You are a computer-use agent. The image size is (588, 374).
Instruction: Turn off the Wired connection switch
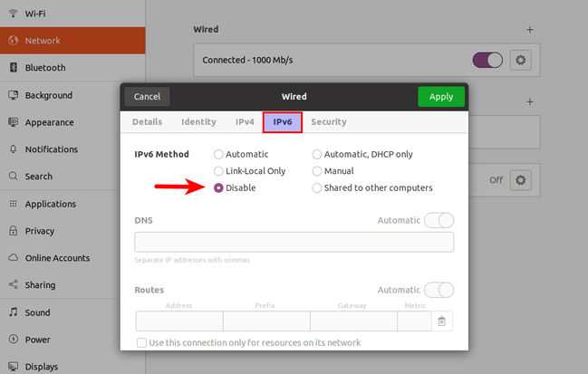pos(487,61)
